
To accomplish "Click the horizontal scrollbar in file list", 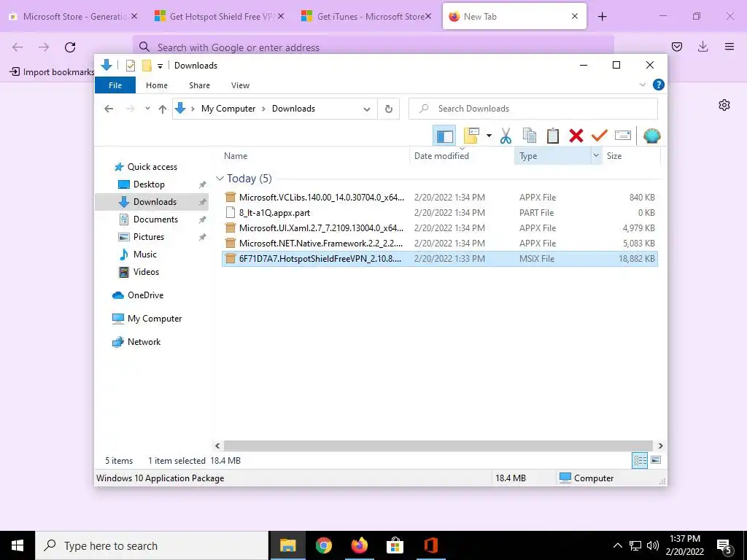I will (438, 446).
